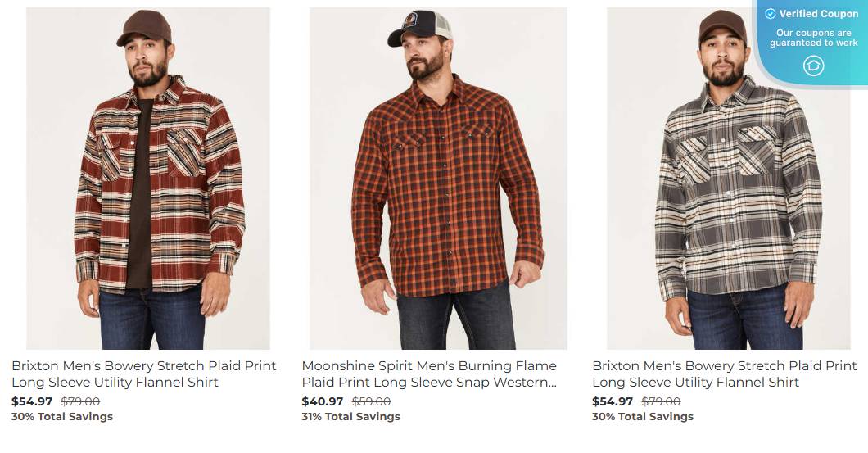Viewport: 868px width, 453px height.
Task: Click the $54.97 price under the red shirt
Action: [x=32, y=401]
